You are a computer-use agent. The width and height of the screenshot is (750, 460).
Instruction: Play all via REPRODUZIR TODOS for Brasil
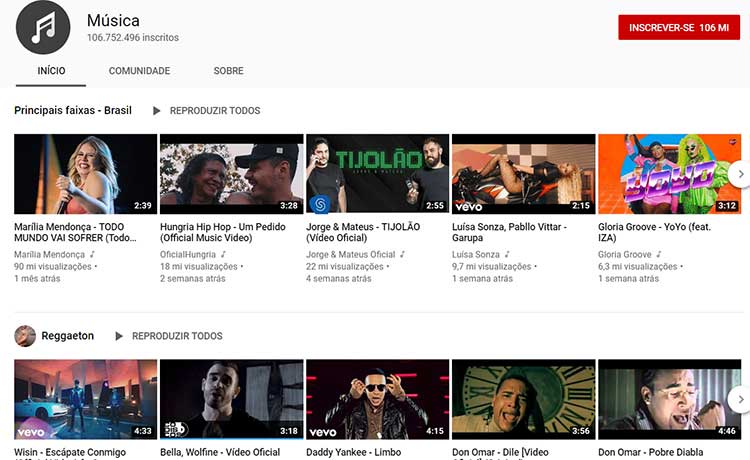[x=215, y=111]
